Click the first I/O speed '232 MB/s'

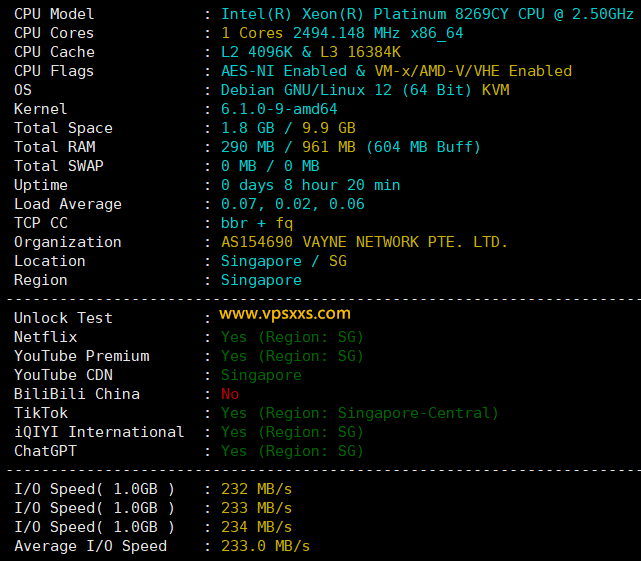click(x=256, y=489)
